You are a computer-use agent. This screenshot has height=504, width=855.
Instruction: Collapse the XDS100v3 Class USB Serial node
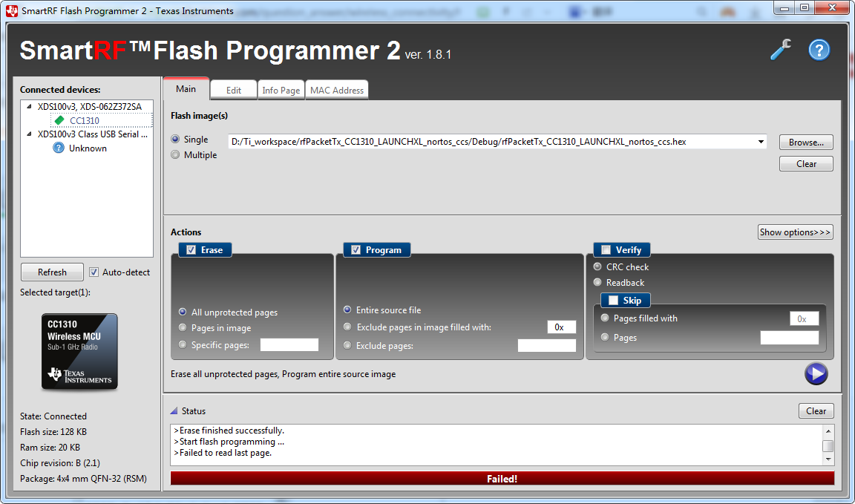29,134
